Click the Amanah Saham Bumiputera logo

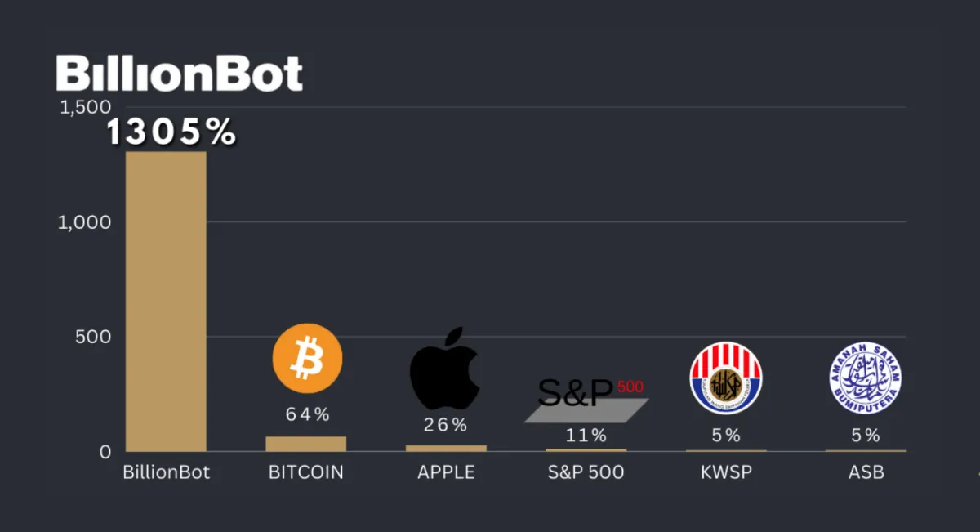865,378
